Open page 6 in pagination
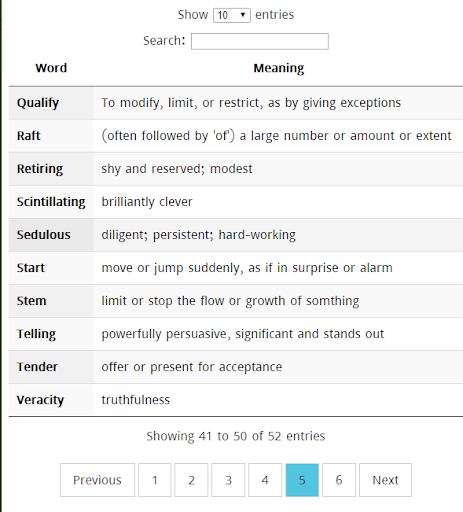This screenshot has width=463, height=512. (x=339, y=480)
